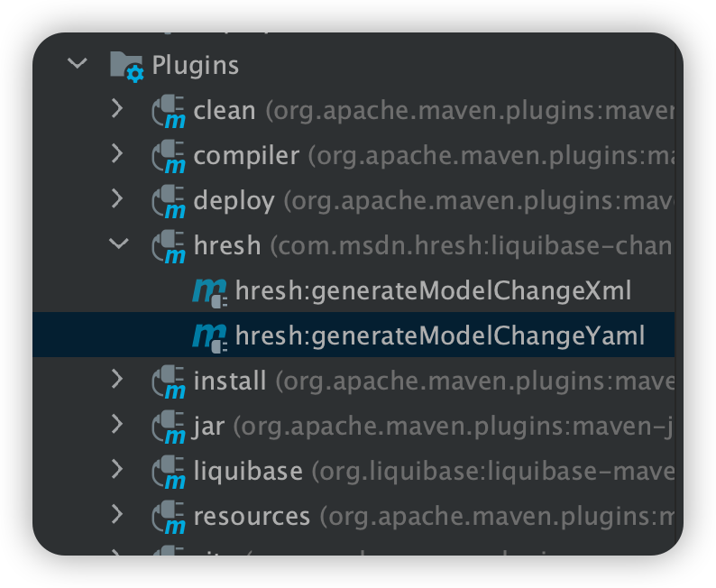Click the resources plugin Maven icon
716x588 pixels.
(x=169, y=518)
